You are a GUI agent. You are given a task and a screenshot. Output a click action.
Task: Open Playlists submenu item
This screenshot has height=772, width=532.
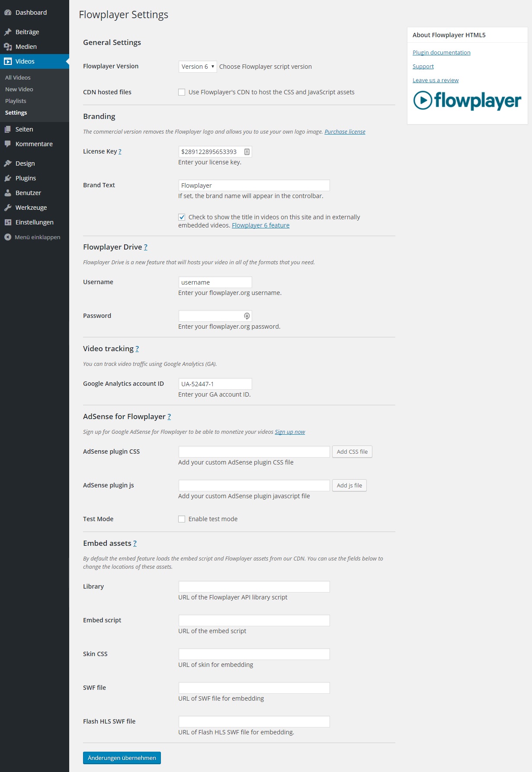coord(16,101)
